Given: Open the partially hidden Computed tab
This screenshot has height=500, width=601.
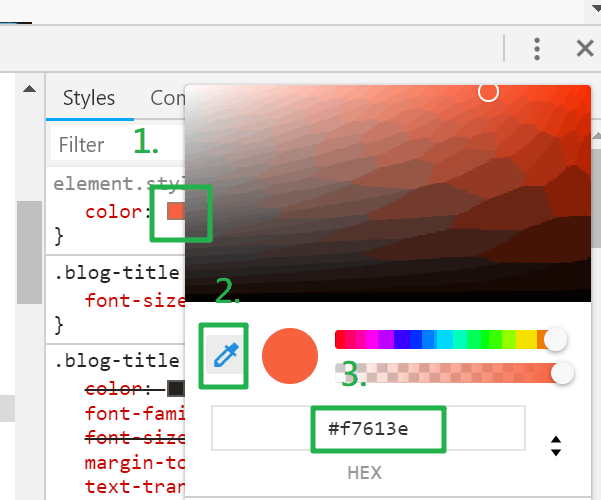Looking at the screenshot, I should pyautogui.click(x=167, y=98).
